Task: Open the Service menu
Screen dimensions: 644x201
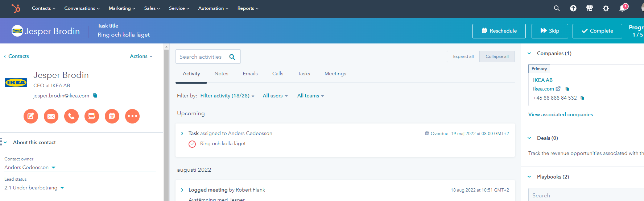Action: coord(179,8)
